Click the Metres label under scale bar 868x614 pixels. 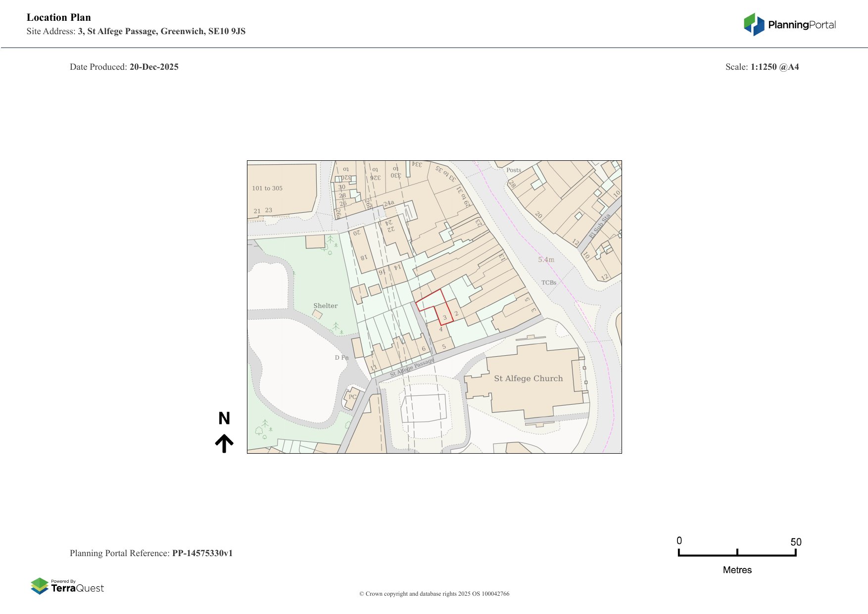coord(737,570)
